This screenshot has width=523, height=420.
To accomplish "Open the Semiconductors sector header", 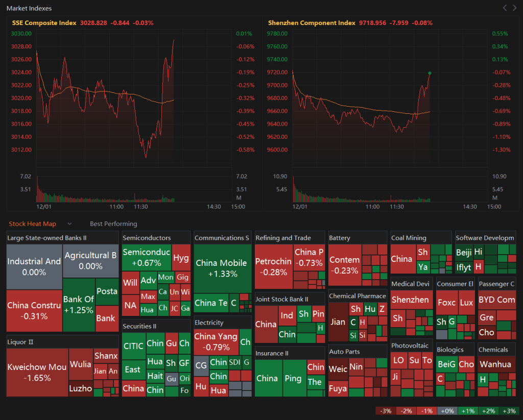I will 147,238.
